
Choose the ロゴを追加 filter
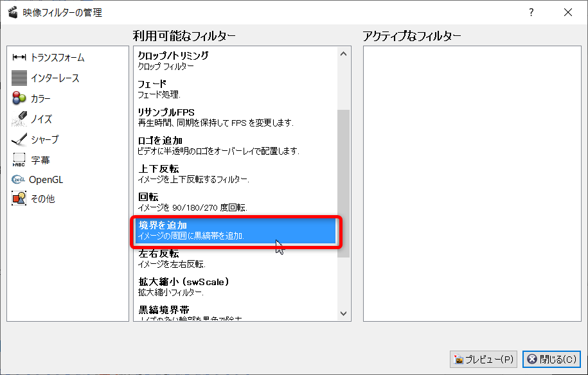pos(235,145)
